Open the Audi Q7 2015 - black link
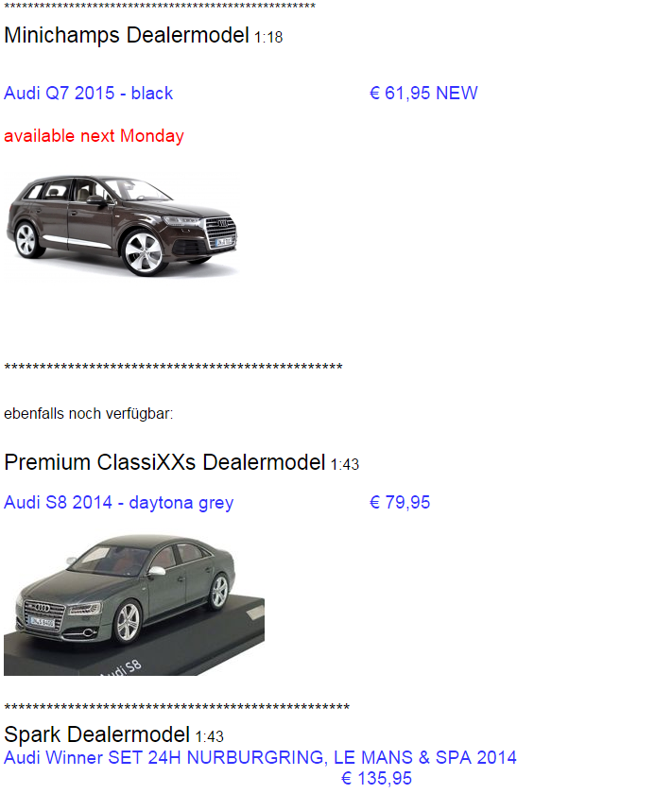Viewport: 672px width, 794px height. pos(88,94)
